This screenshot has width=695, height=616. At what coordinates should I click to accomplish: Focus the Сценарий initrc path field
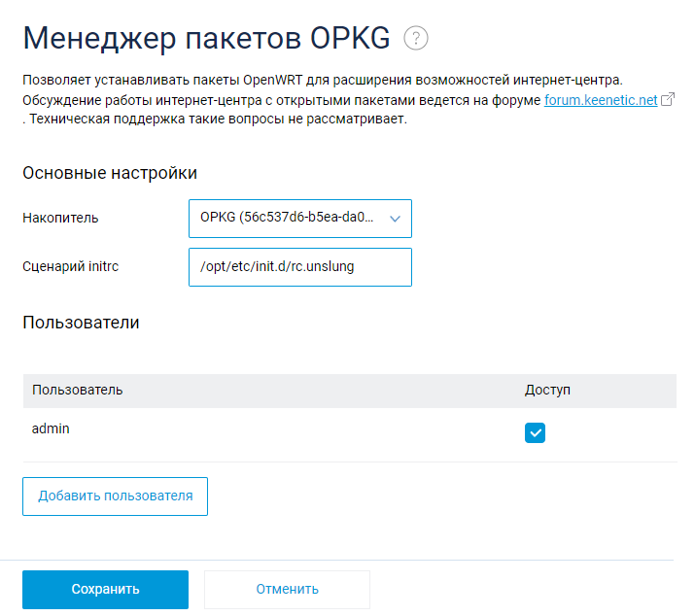click(x=299, y=267)
